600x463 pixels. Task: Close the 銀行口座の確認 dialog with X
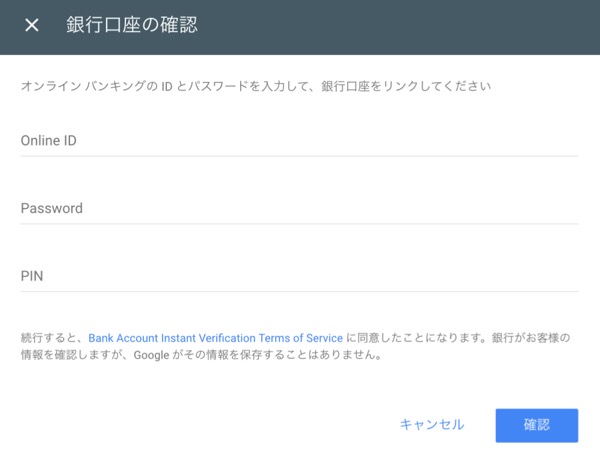tap(32, 25)
